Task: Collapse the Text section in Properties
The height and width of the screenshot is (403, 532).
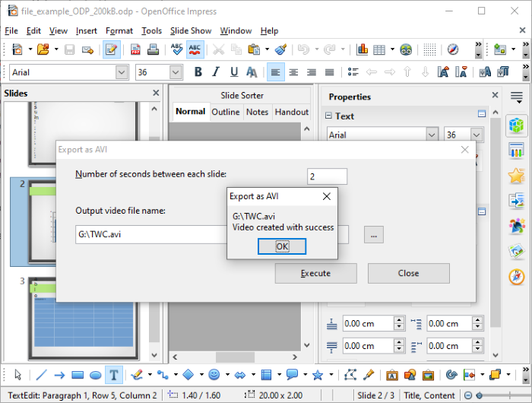Action: (x=329, y=116)
